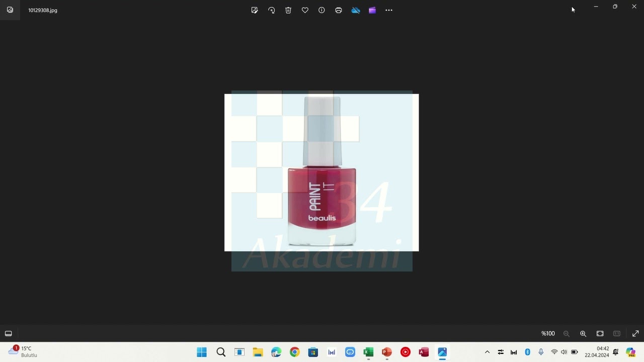Open the See more three-dots menu
This screenshot has width=644, height=362.
point(389,10)
